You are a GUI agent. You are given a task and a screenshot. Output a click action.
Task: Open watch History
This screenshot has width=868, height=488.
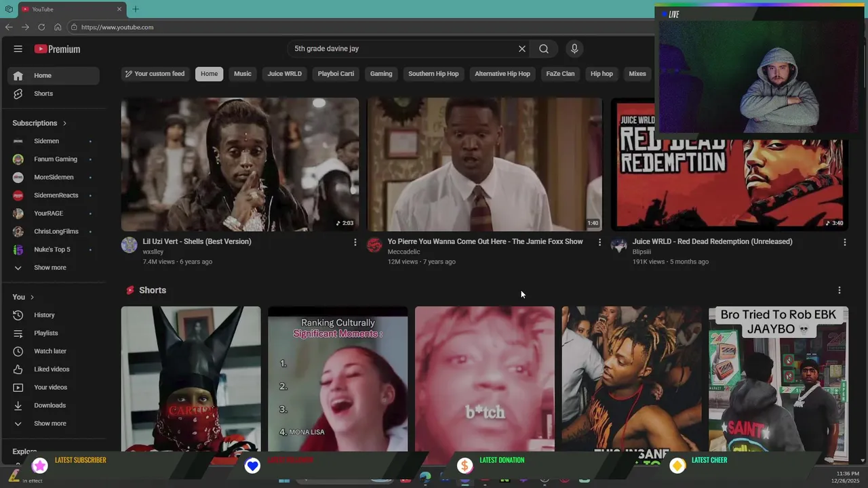pos(54,315)
